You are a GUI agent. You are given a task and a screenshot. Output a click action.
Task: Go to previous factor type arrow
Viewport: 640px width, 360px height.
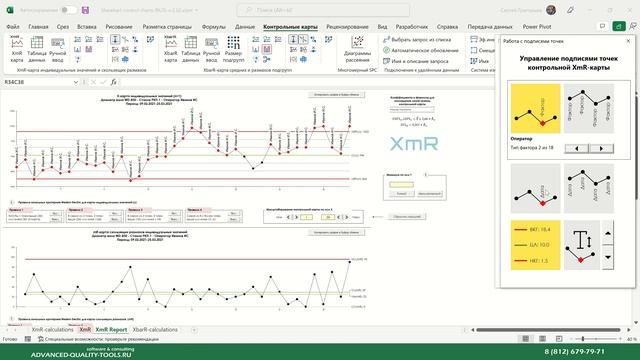[x=576, y=149]
